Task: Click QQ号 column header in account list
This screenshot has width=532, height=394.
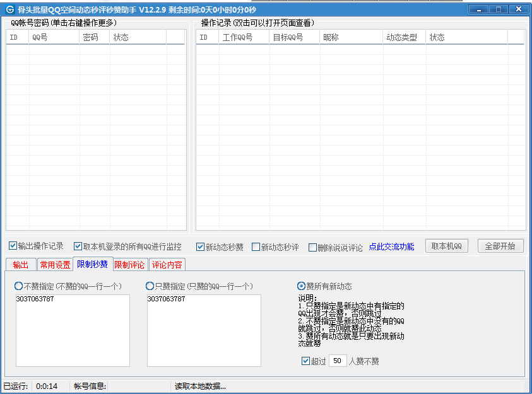Action: pyautogui.click(x=54, y=37)
